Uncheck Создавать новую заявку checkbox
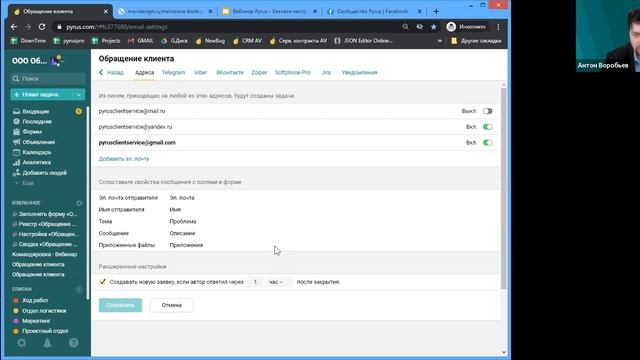640x360 pixels. pyautogui.click(x=102, y=282)
